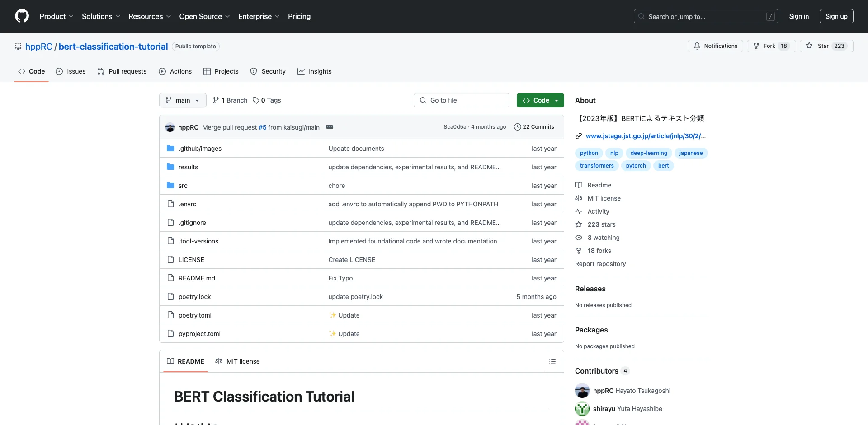Click the deep-learning topic tag
The image size is (868, 425).
click(x=649, y=153)
